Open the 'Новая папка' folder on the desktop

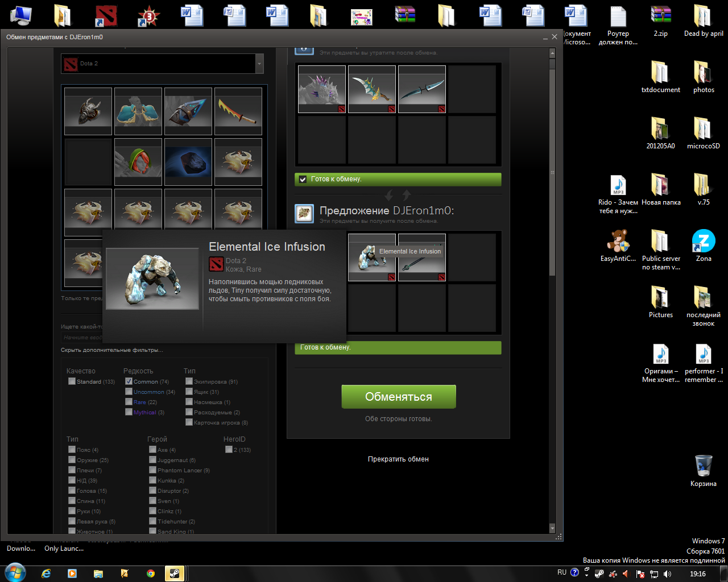[x=661, y=189]
